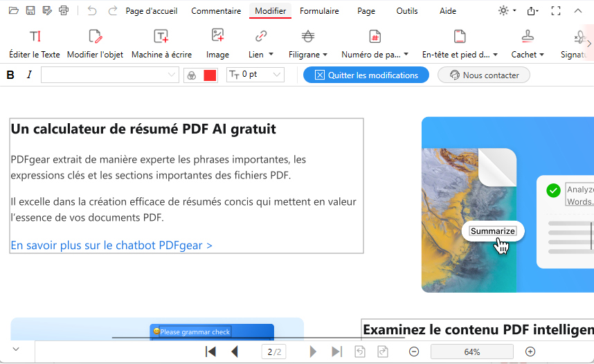Image resolution: width=594 pixels, height=364 pixels.
Task: Click the heading Un calculateur de résumé PDF
Action: coord(143,129)
